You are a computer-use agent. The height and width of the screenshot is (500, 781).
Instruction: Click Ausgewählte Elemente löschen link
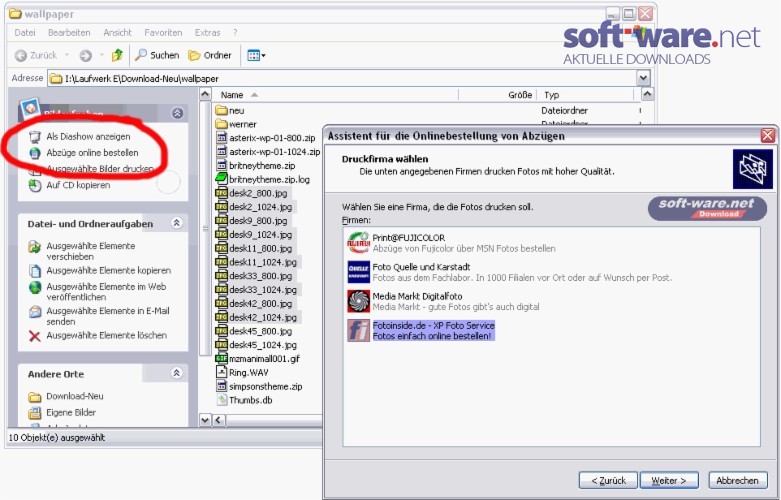point(107,335)
